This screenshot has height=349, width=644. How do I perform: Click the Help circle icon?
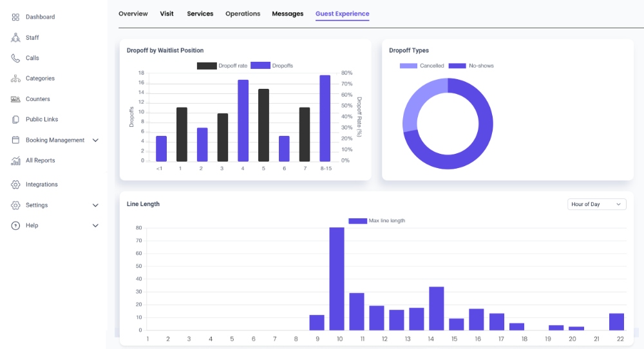click(x=15, y=225)
